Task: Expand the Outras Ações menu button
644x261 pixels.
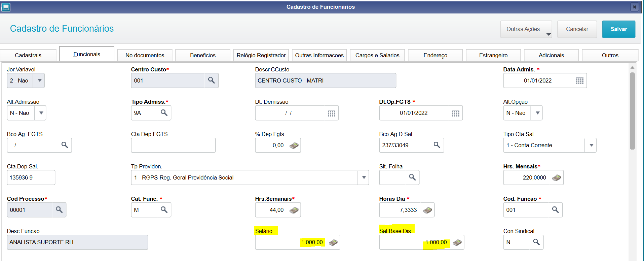Action: [526, 29]
